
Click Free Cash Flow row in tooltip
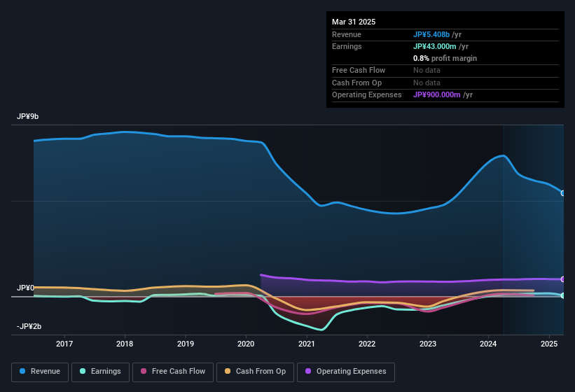[x=445, y=70]
